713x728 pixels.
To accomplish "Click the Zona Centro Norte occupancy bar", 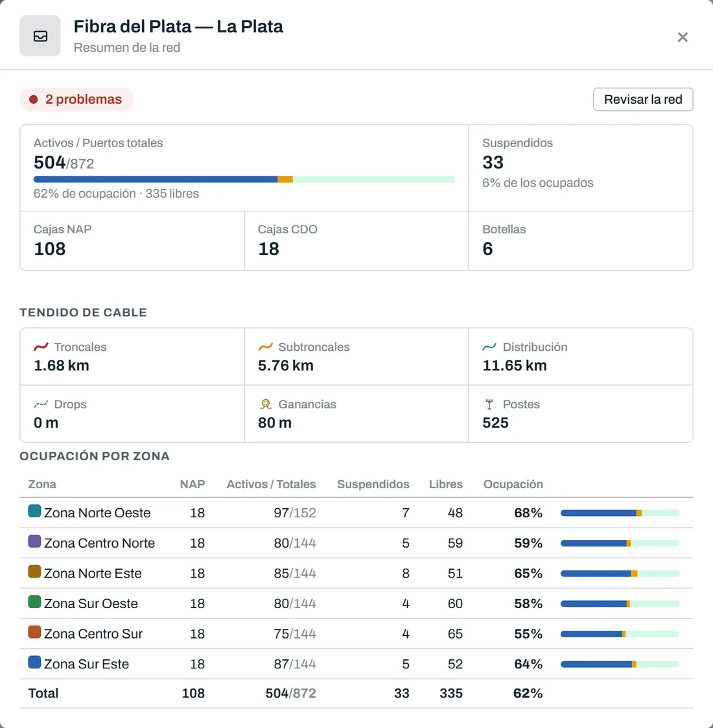I will click(x=620, y=543).
